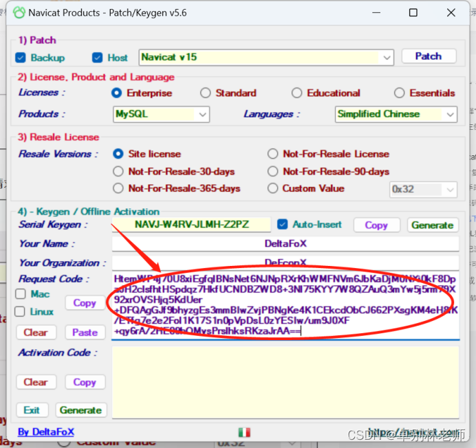Close the Patch/Keygen window

click(451, 13)
